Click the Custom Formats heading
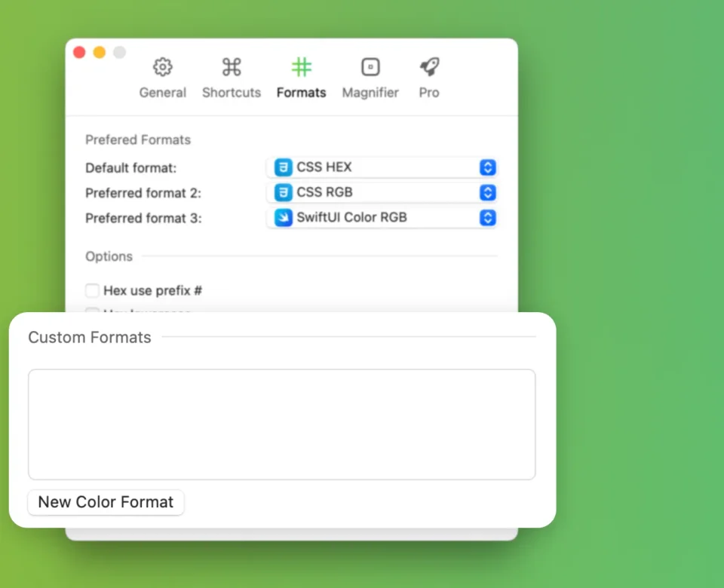This screenshot has width=724, height=588. [90, 338]
